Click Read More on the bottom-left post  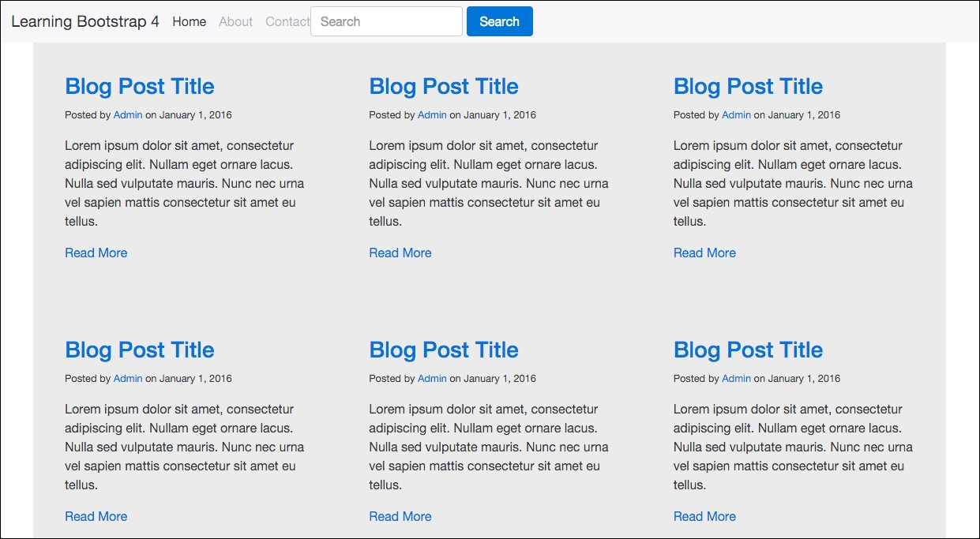click(96, 516)
